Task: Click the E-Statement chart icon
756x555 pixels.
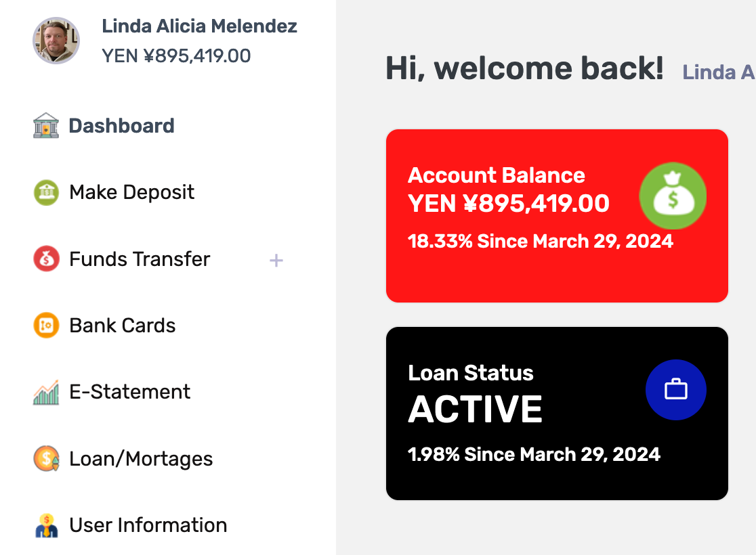Action: (x=46, y=392)
